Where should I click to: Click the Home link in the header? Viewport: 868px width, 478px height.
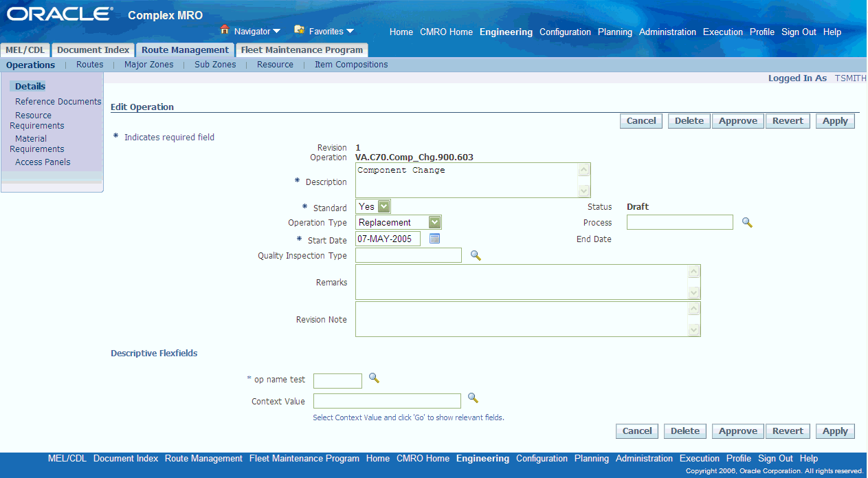point(401,32)
